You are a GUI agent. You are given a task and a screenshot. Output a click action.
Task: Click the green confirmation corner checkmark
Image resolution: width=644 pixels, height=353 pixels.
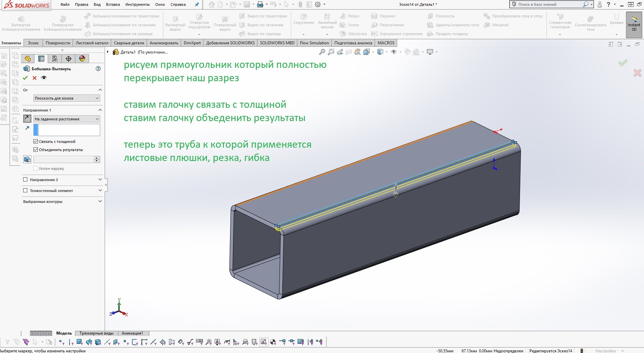623,62
